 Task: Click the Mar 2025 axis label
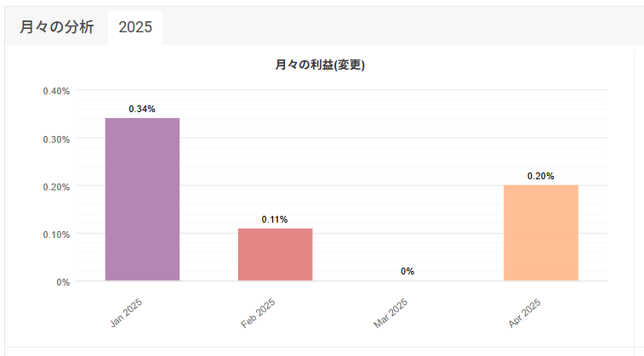click(x=390, y=314)
